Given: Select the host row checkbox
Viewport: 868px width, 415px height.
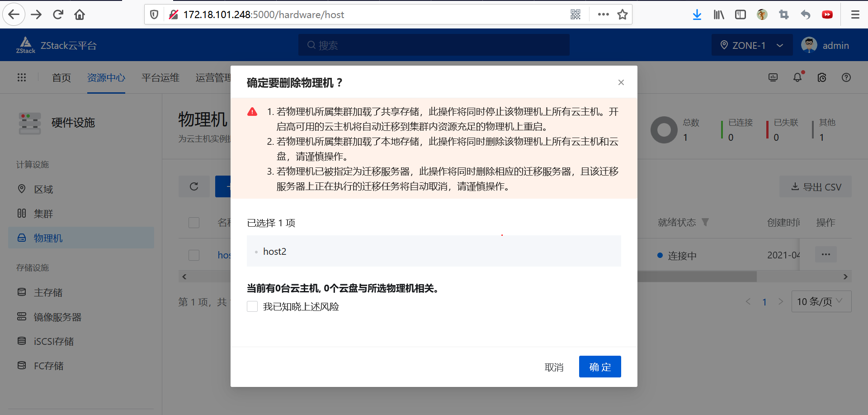Looking at the screenshot, I should [x=194, y=255].
